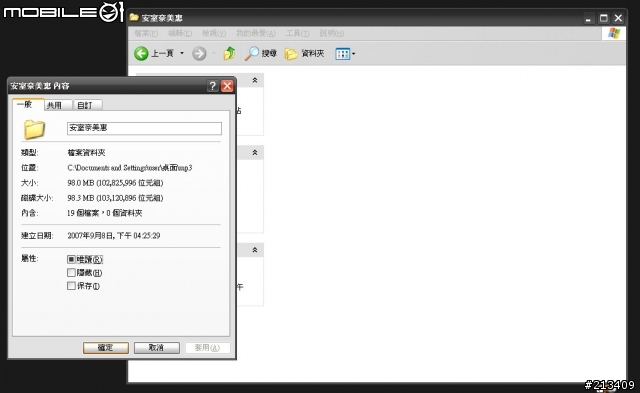The height and width of the screenshot is (393, 640).
Task: Confirm with the 確定 (OK) button
Action: [106, 348]
